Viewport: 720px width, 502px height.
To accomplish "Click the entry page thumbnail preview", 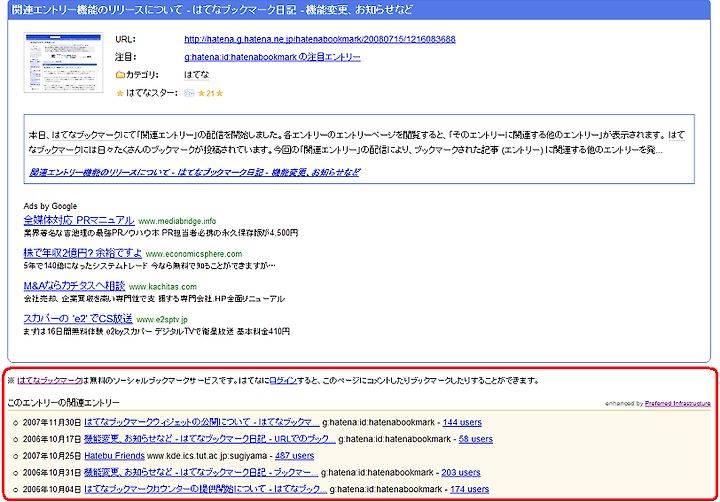I will pos(63,63).
